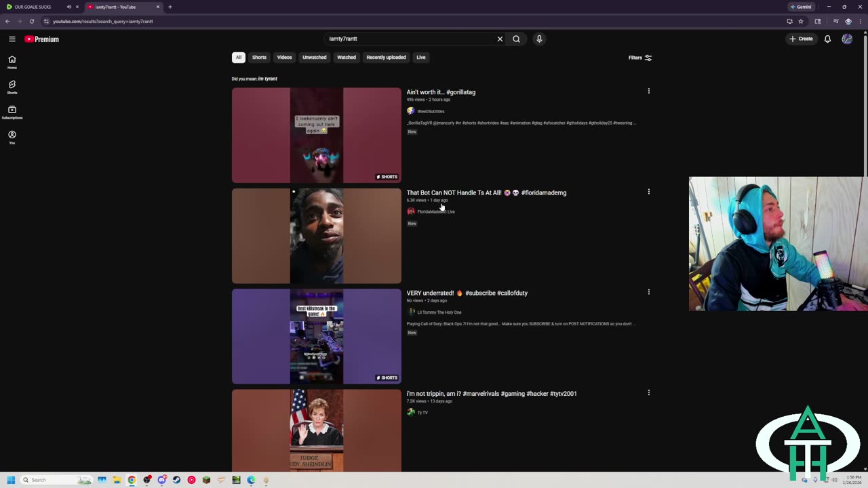The width and height of the screenshot is (868, 488).
Task: Clear the YouTube search query
Action: pos(500,39)
